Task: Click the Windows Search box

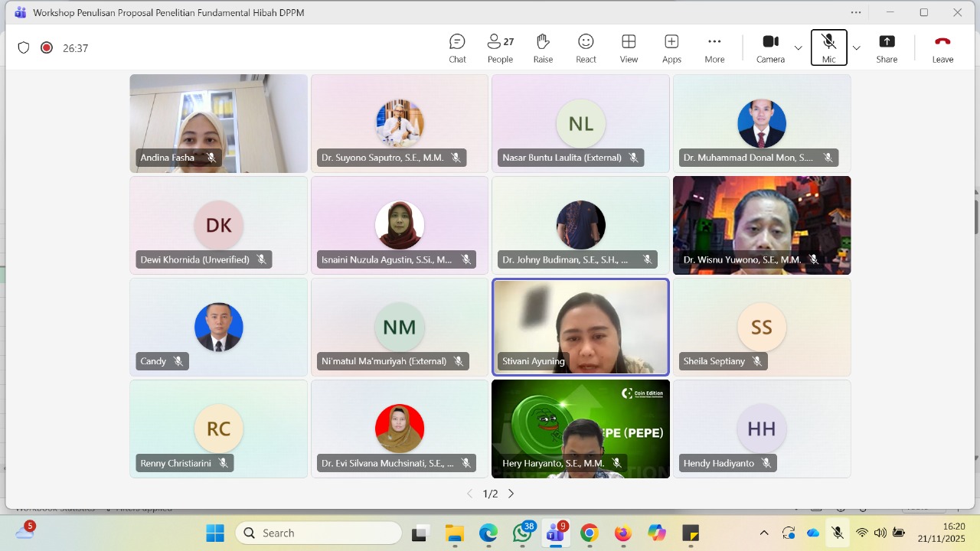Action: point(318,533)
